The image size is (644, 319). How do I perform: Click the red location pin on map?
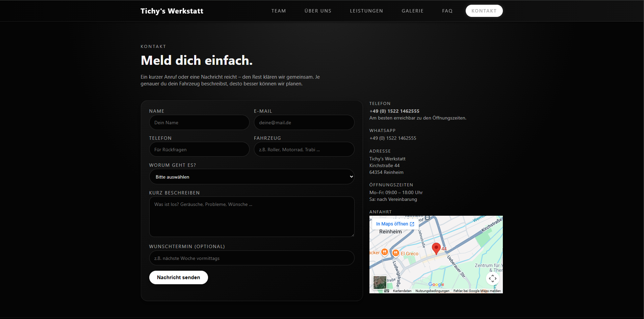tap(436, 248)
